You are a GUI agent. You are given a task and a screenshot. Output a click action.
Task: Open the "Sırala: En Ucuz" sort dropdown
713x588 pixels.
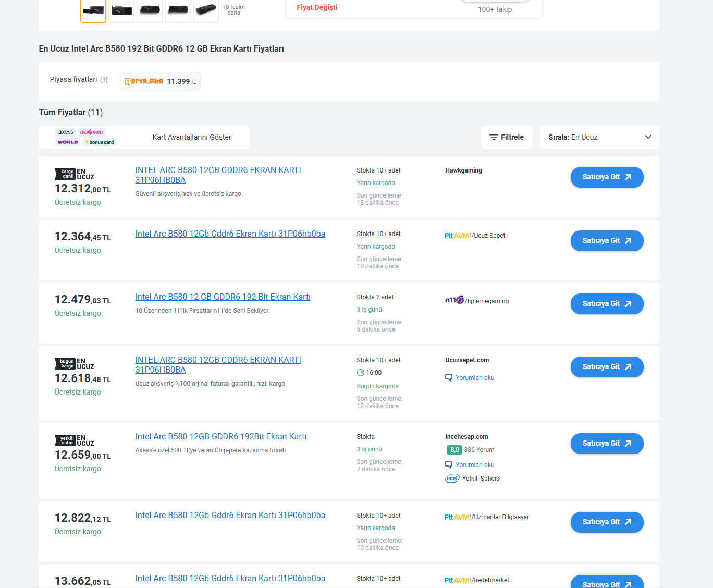coord(600,137)
